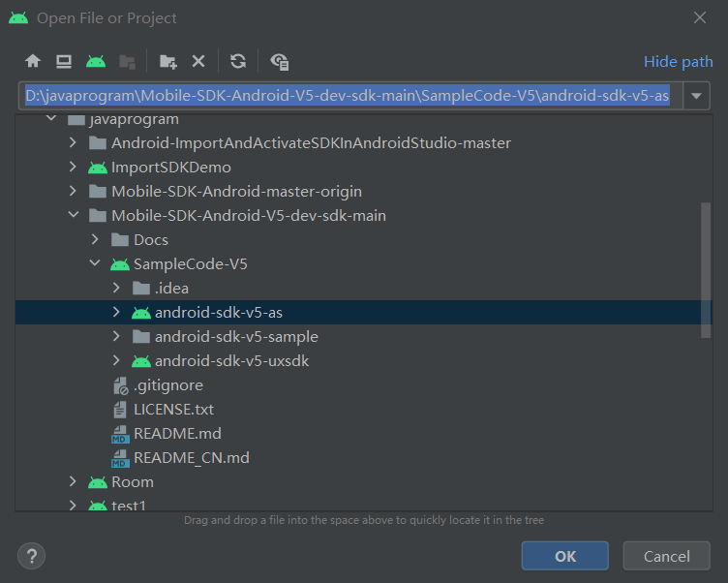Expand Mobile-SDK-Android-master-origin folder
Image resolution: width=728 pixels, height=583 pixels.
tap(73, 191)
